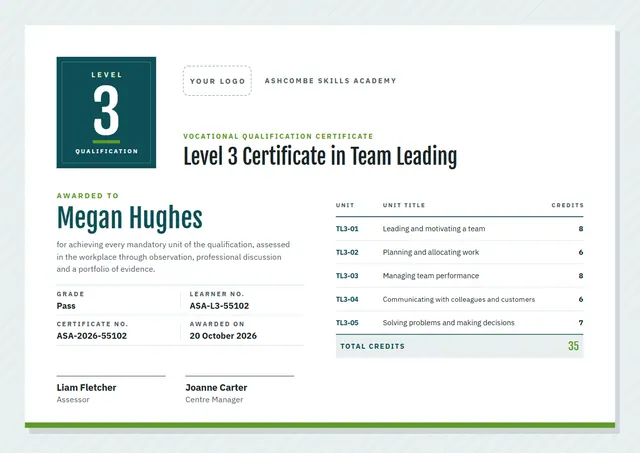Viewport: 640px width, 453px height.
Task: Select the Assessor role caption
Action: point(73,400)
